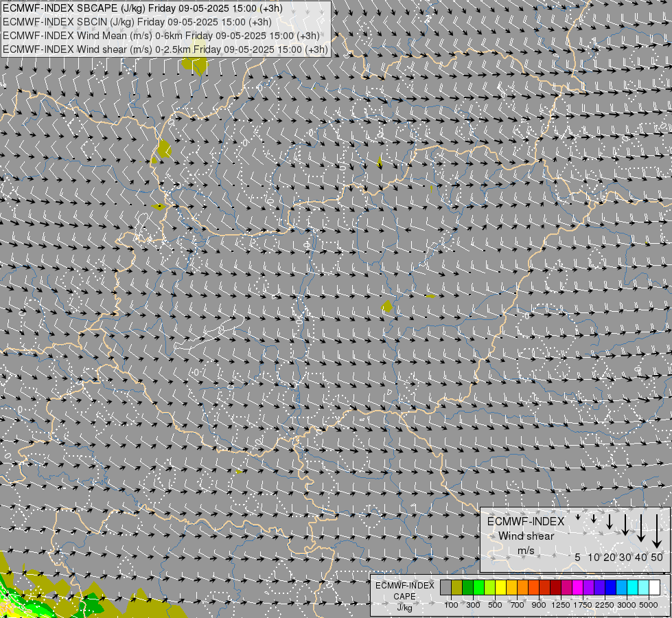672x618 pixels.
Task: Click the magenta CAPE legend swatch
Action: coord(578,587)
